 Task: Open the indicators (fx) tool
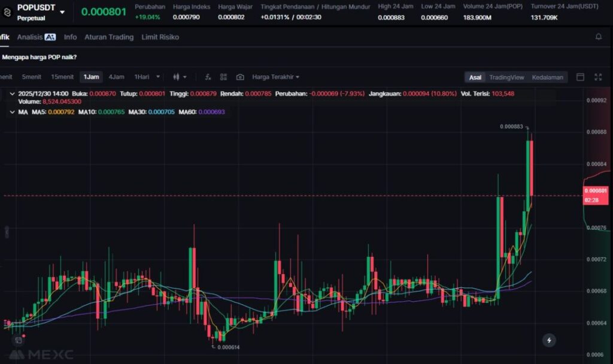(208, 77)
